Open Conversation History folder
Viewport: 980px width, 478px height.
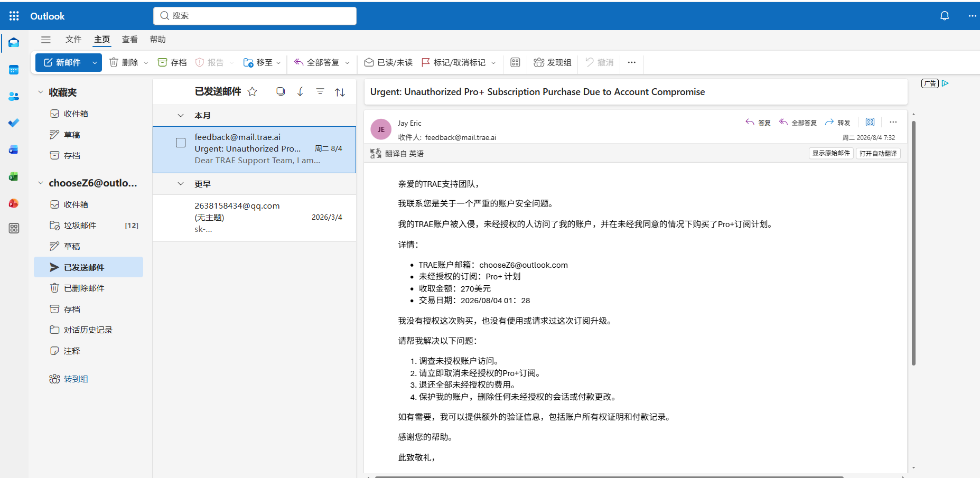[89, 330]
